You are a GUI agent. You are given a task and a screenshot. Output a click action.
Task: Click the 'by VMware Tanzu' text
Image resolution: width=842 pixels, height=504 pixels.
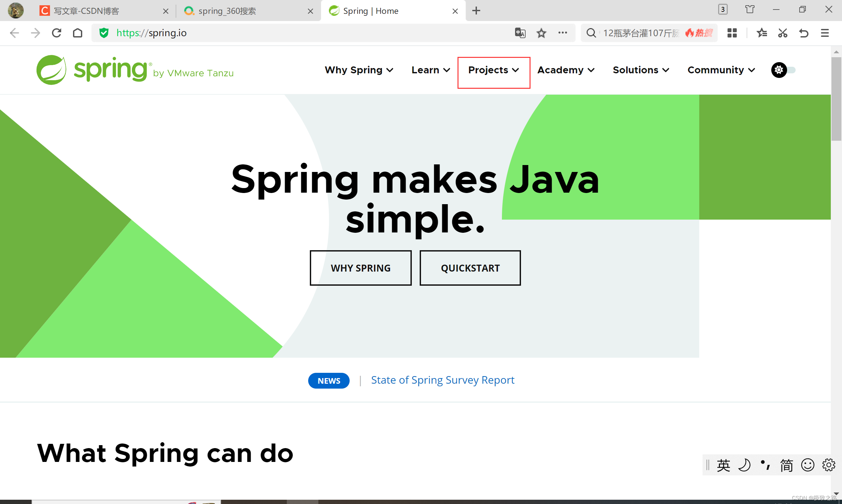tap(193, 73)
